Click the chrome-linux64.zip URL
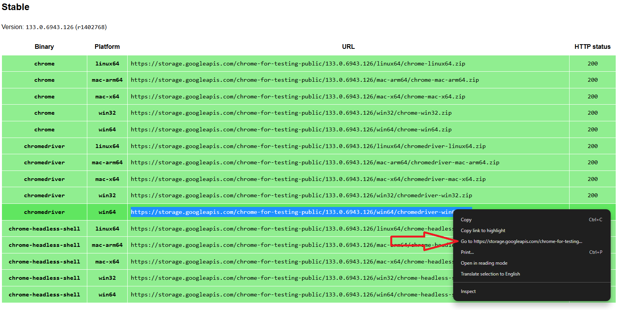The width and height of the screenshot is (644, 310). tap(298, 64)
